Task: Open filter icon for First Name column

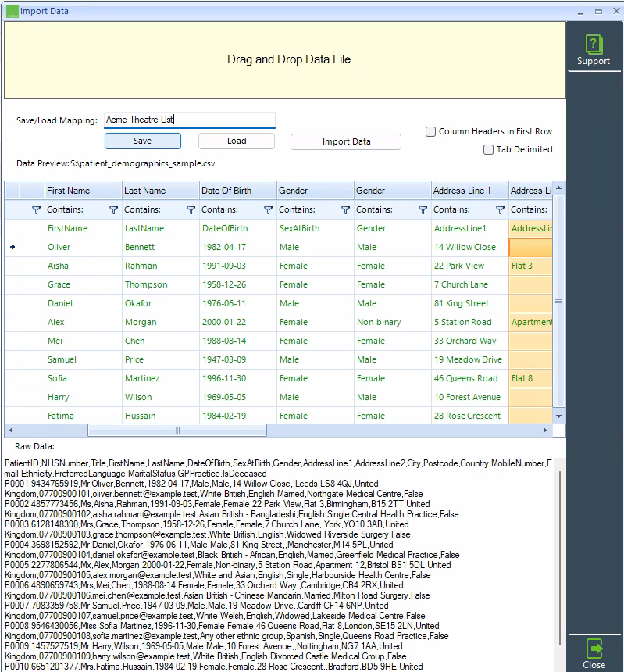Action: tap(113, 210)
